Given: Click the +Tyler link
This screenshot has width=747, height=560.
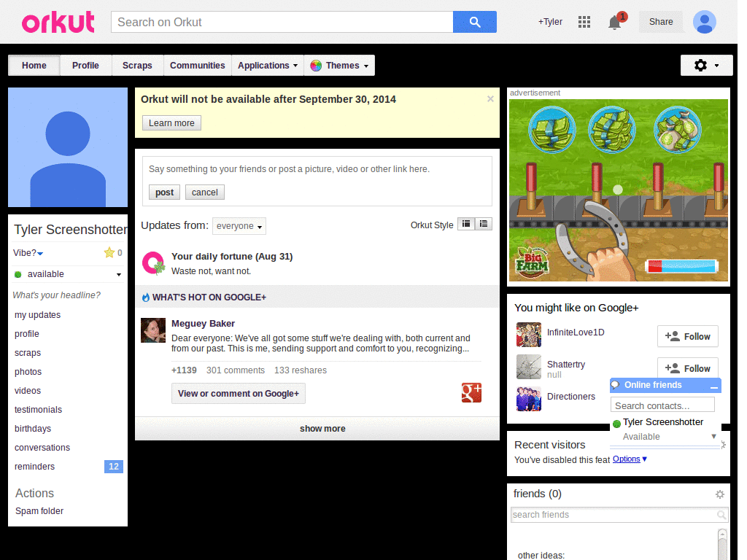Looking at the screenshot, I should coord(550,22).
